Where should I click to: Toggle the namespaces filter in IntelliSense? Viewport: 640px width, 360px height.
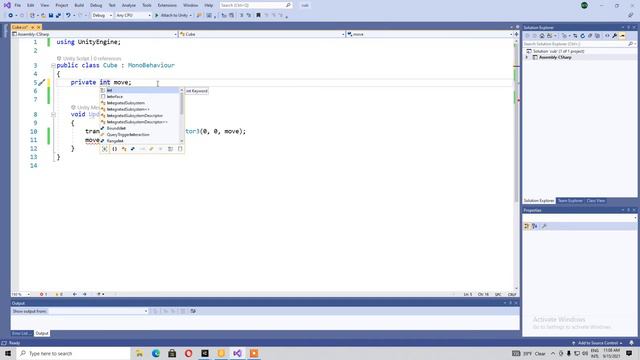click(x=115, y=149)
